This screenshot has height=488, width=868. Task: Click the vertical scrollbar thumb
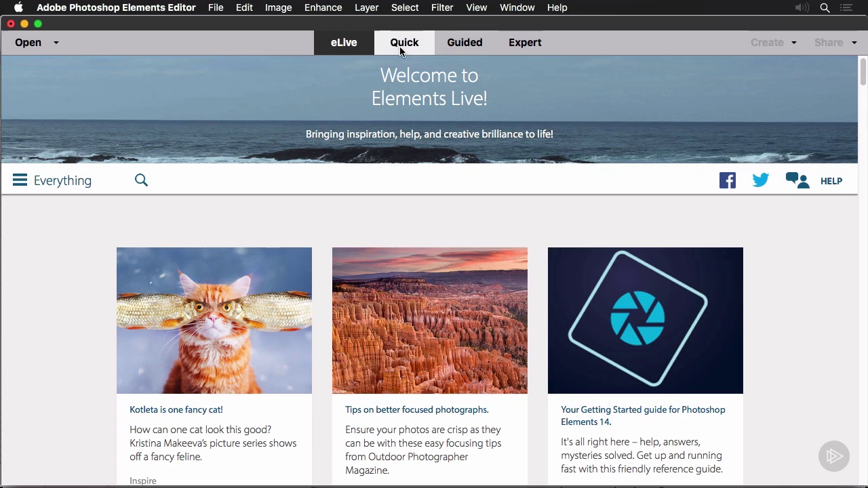click(x=863, y=71)
